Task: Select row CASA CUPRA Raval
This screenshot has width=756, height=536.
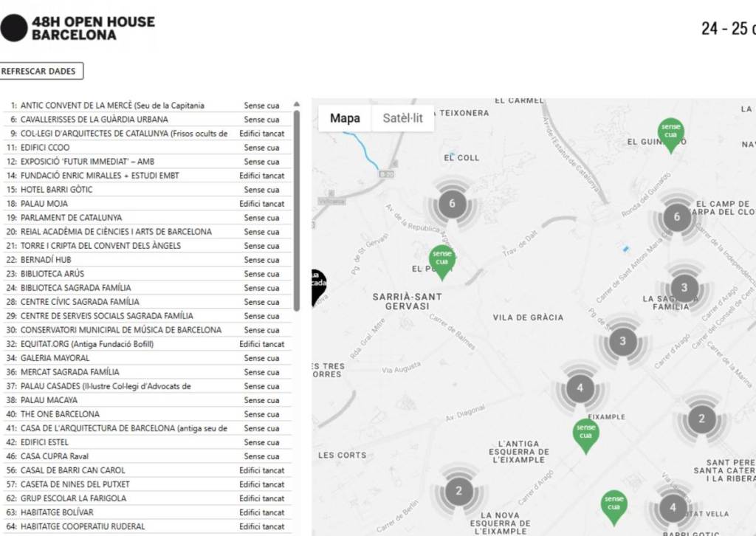Action: pyautogui.click(x=148, y=456)
